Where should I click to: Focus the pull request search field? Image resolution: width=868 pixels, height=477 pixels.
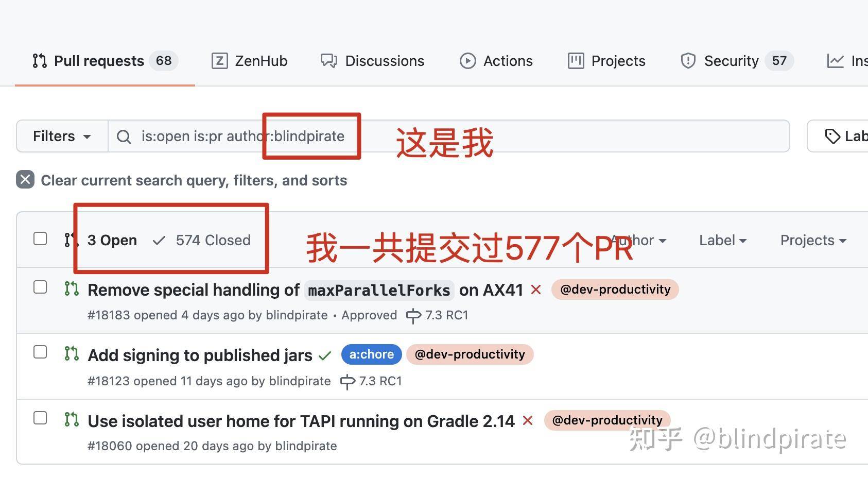tap(448, 136)
